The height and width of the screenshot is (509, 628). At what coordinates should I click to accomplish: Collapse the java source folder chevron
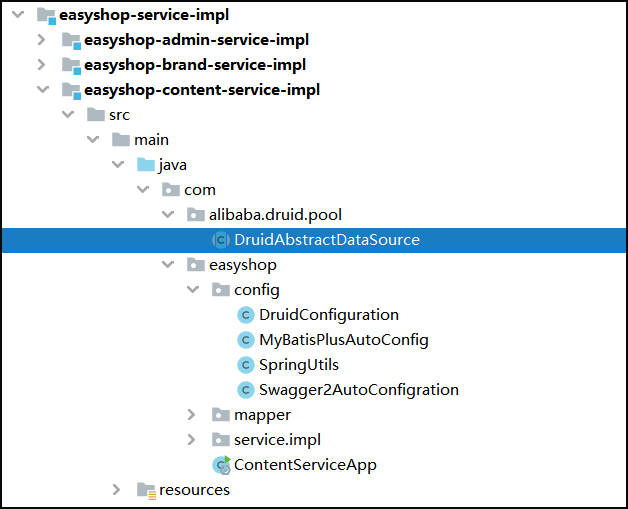click(118, 165)
